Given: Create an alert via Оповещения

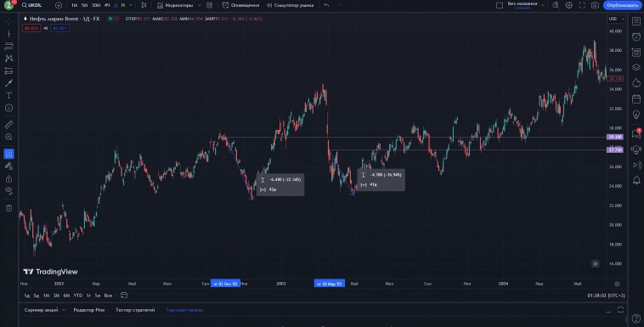Looking at the screenshot, I should pyautogui.click(x=240, y=5).
